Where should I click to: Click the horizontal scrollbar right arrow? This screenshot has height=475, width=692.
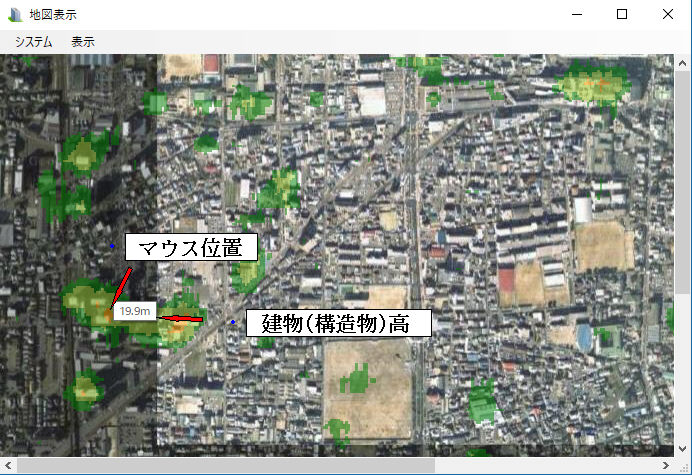coord(665,465)
